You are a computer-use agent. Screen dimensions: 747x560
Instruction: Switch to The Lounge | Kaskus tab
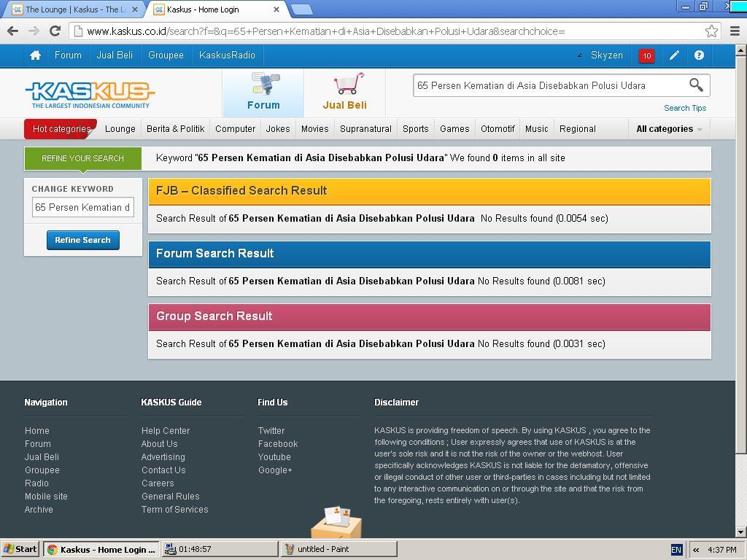(75, 9)
